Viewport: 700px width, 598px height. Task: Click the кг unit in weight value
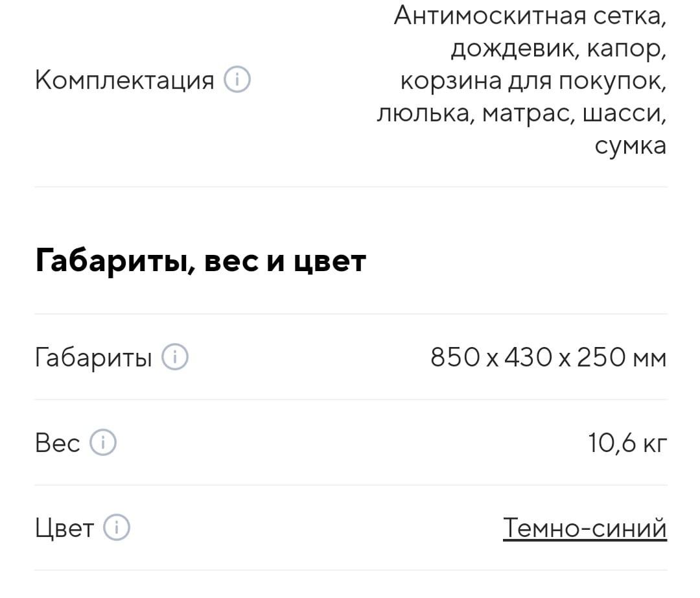pyautogui.click(x=655, y=444)
